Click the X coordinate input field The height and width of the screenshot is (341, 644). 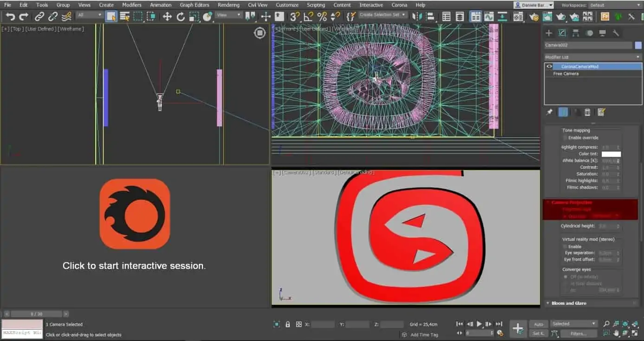point(323,324)
